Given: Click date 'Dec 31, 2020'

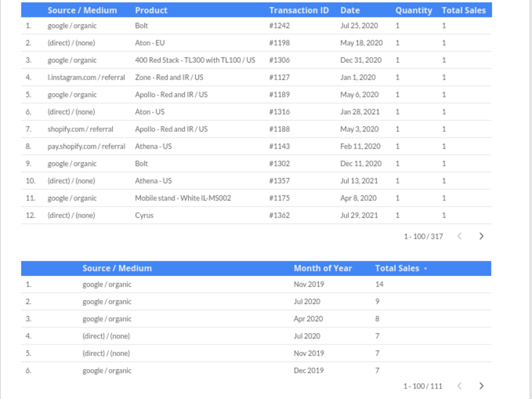Looking at the screenshot, I should point(361,61).
